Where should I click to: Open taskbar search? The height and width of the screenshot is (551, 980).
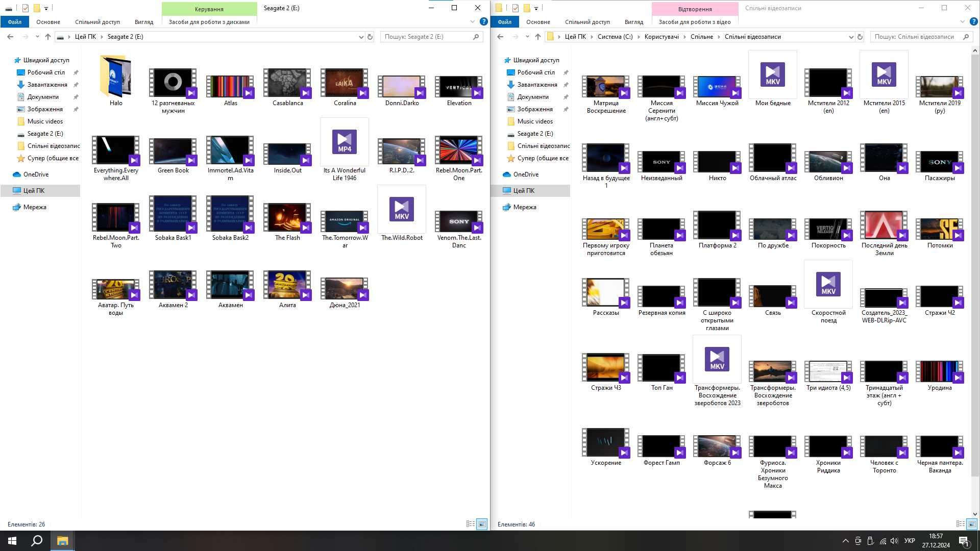pos(37,541)
